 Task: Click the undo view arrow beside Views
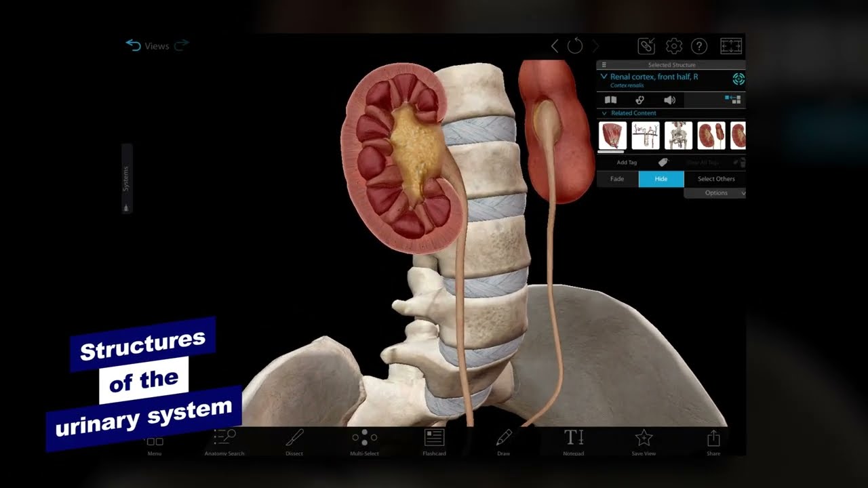coord(133,45)
